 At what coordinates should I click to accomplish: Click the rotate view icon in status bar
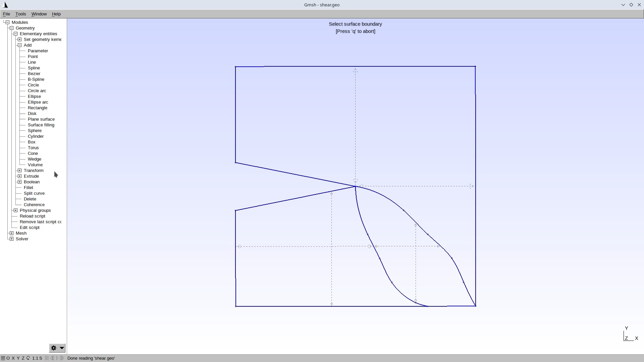[x=28, y=358]
